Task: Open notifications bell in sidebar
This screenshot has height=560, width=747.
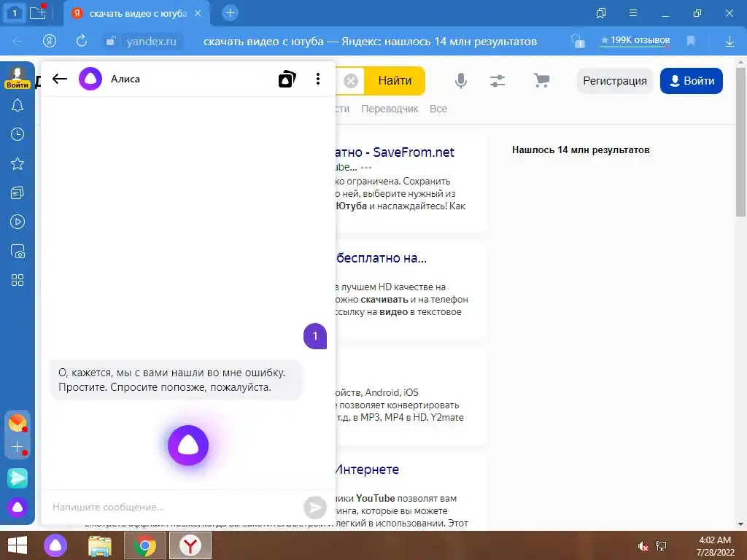Action: tap(18, 105)
